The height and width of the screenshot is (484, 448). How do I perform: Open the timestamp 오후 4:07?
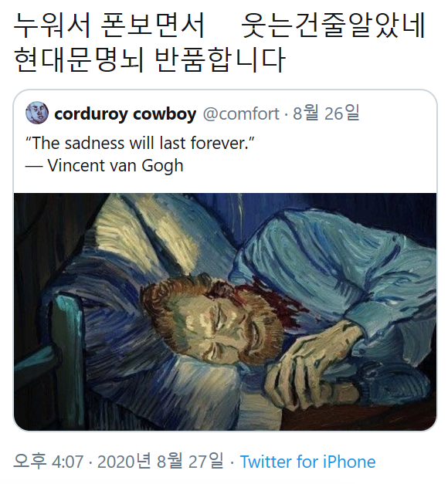pos(49,462)
